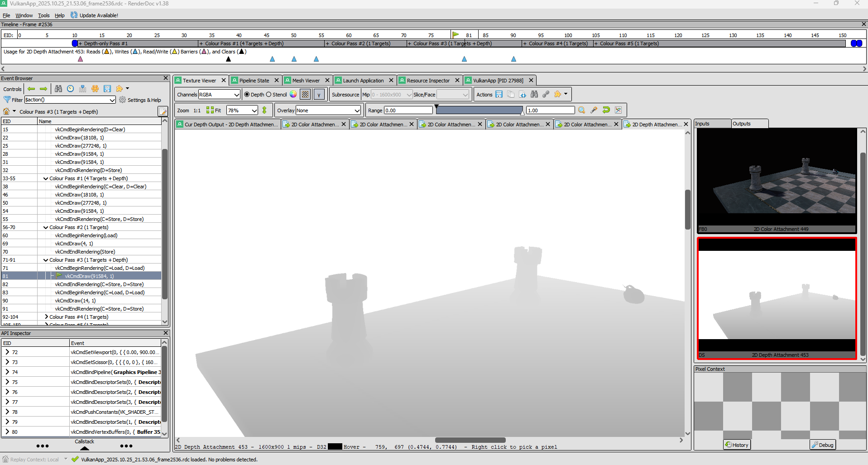Click the orange asterisk bookmark icon

95,89
